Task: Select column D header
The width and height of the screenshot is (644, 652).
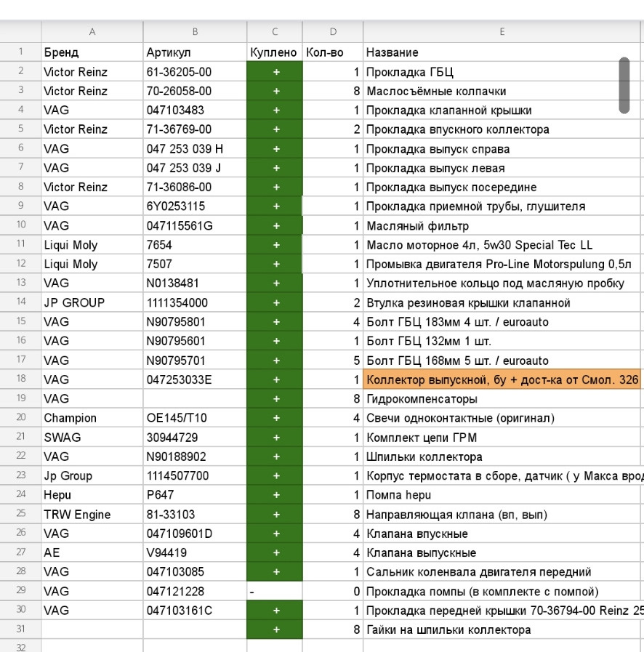Action: coord(333,31)
